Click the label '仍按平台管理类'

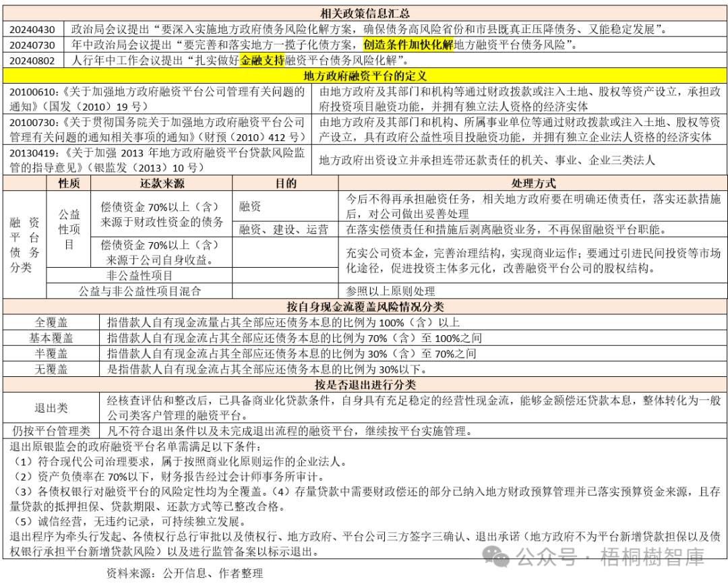pyautogui.click(x=51, y=432)
